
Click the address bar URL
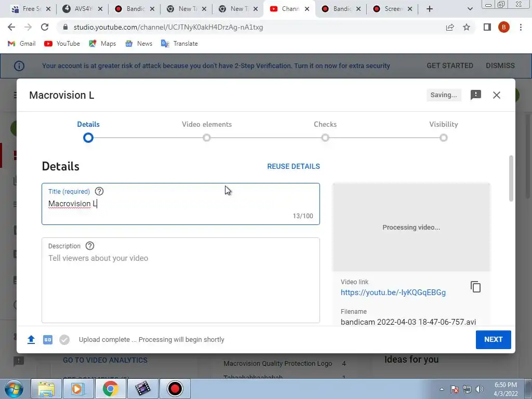click(168, 27)
